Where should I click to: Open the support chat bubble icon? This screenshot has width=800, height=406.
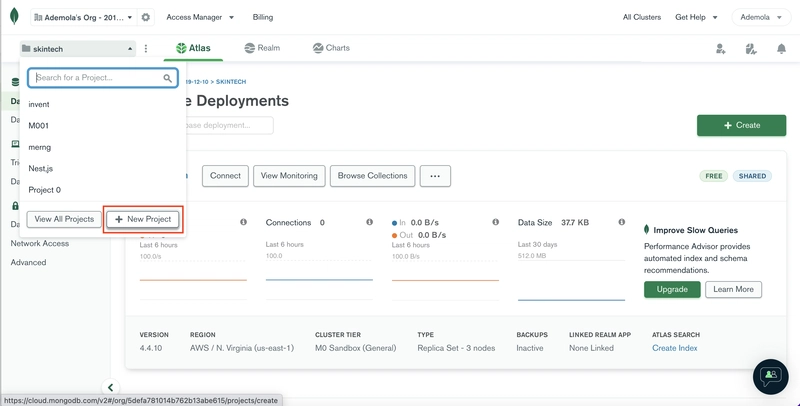[x=770, y=377]
